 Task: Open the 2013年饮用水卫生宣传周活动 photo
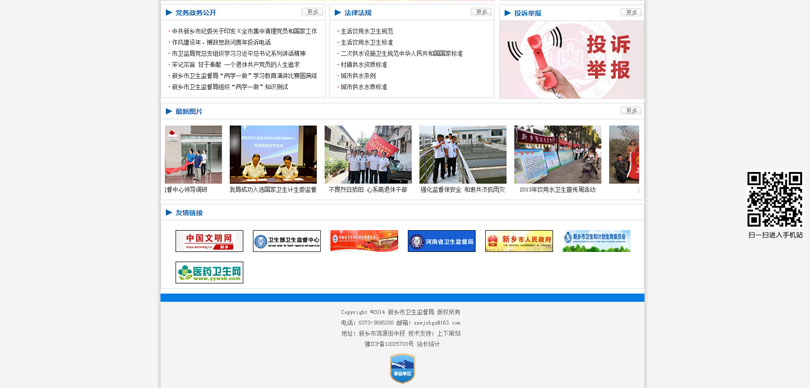click(557, 154)
